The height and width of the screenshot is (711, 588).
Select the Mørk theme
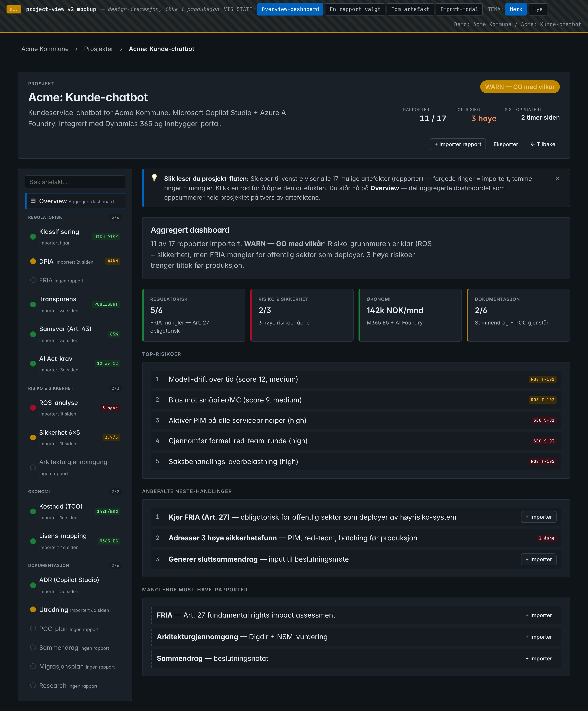(516, 9)
